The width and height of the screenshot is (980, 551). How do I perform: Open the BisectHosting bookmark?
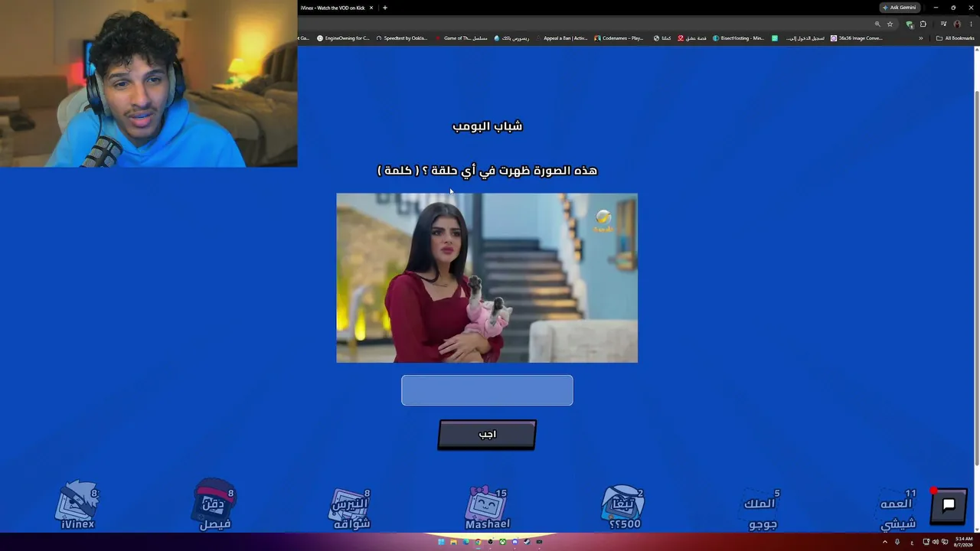click(x=739, y=38)
